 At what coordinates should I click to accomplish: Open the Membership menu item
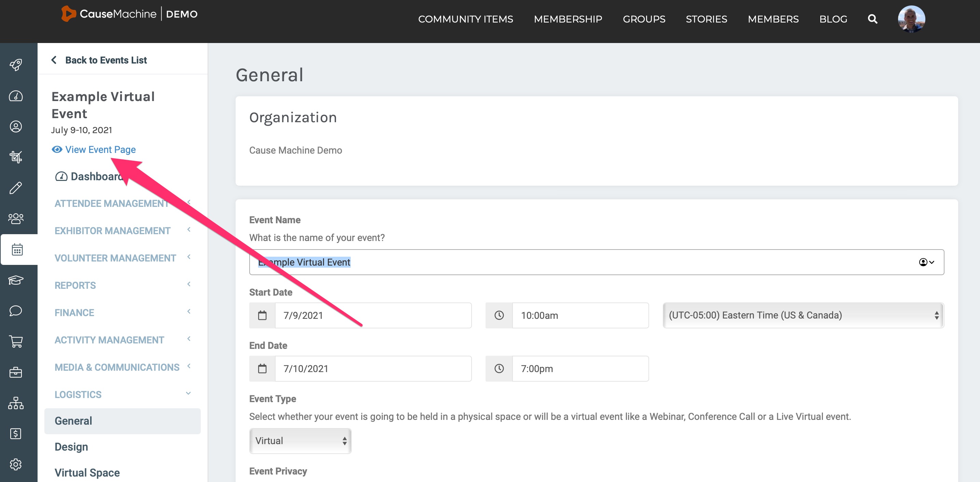pos(568,19)
